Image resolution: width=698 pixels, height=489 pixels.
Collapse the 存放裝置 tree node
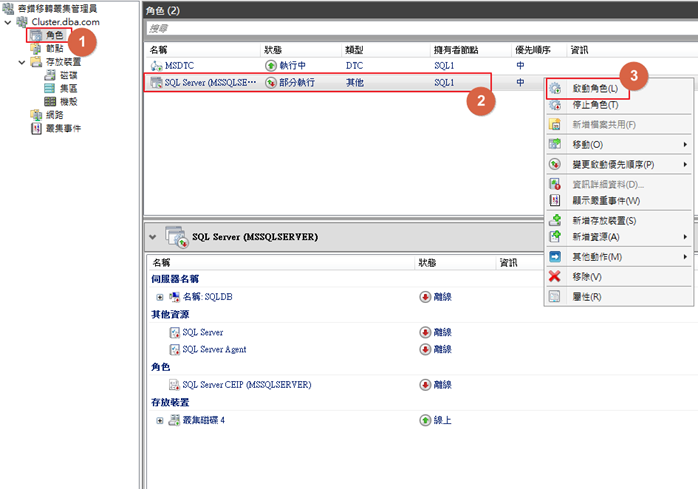click(x=21, y=62)
